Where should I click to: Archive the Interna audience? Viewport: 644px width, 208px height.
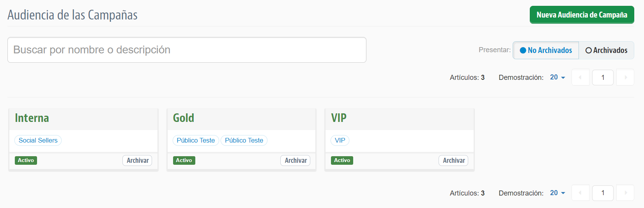137,160
